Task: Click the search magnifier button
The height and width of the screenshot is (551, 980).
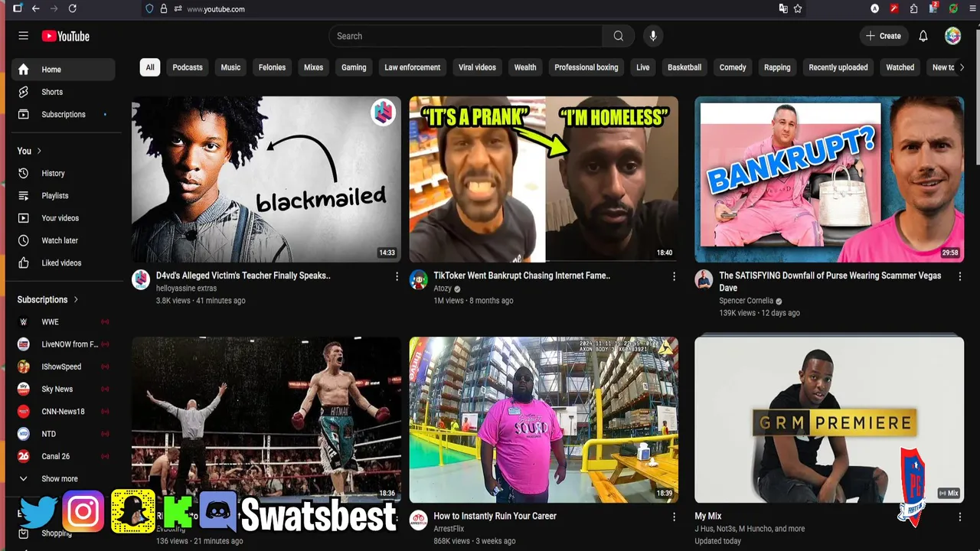Action: click(x=618, y=36)
